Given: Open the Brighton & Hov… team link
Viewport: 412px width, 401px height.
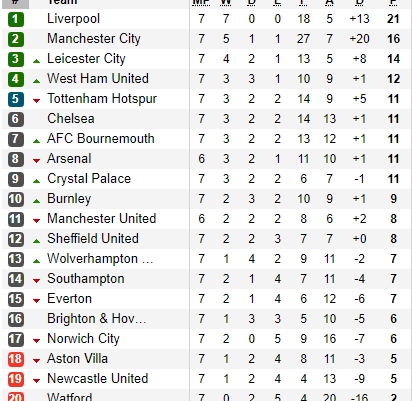Looking at the screenshot, I should click(97, 319).
